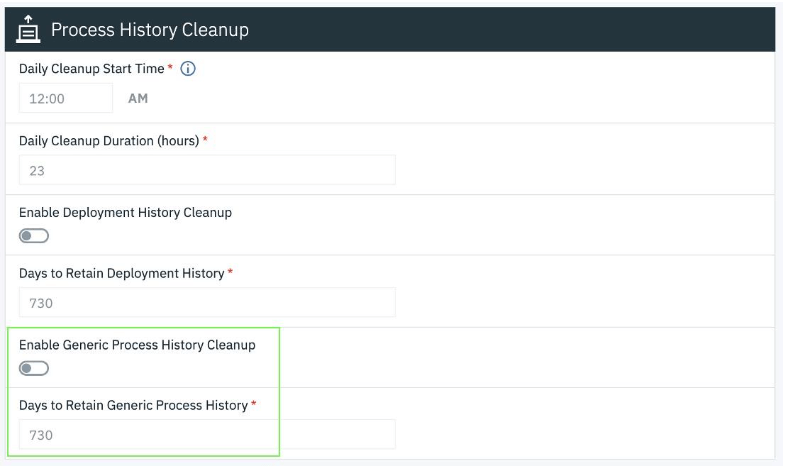The width and height of the screenshot is (788, 469).
Task: Click the AM period selector
Action: click(x=138, y=99)
